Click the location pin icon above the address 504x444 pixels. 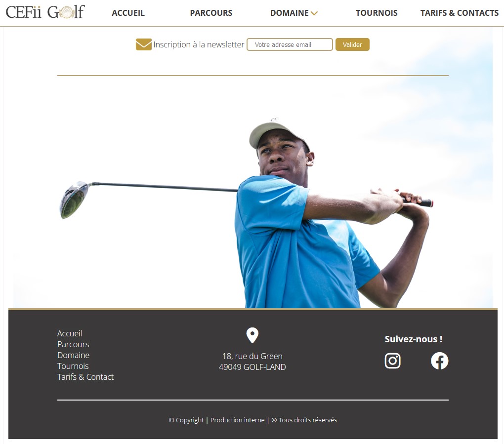[252, 335]
